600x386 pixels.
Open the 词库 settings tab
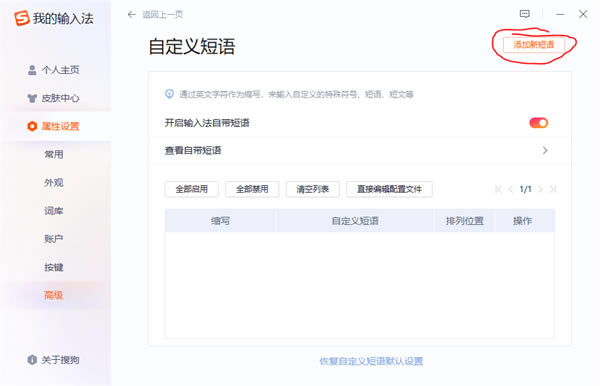point(54,211)
